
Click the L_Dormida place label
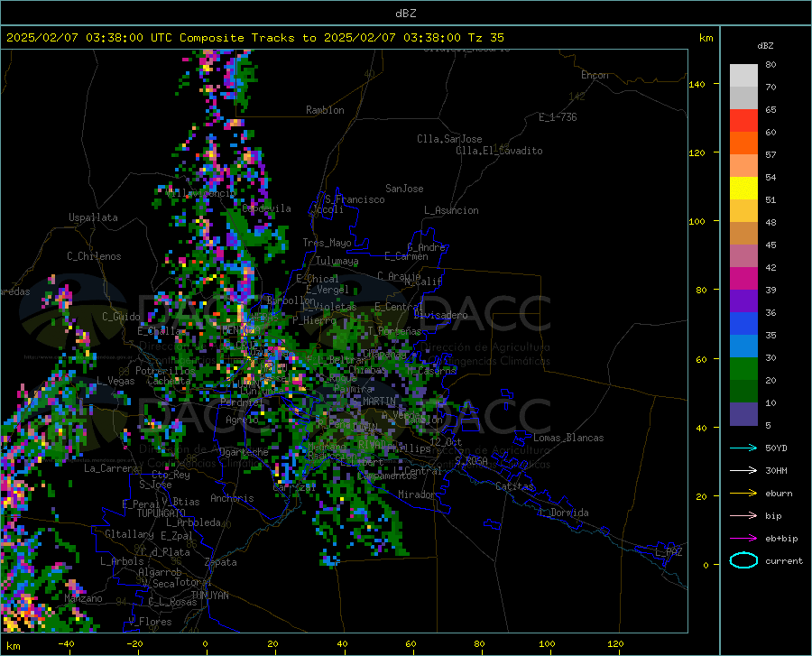pos(563,513)
